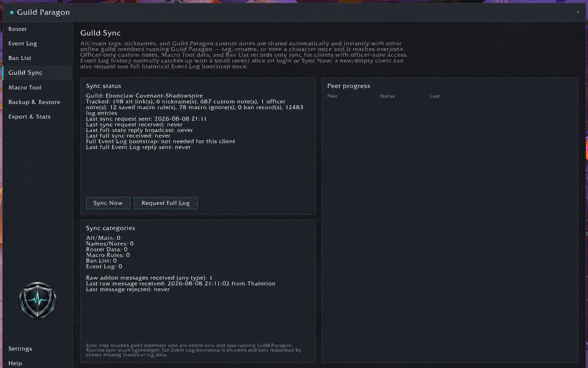This screenshot has height=368, width=588.
Task: Click the Peer column header
Action: [x=333, y=96]
